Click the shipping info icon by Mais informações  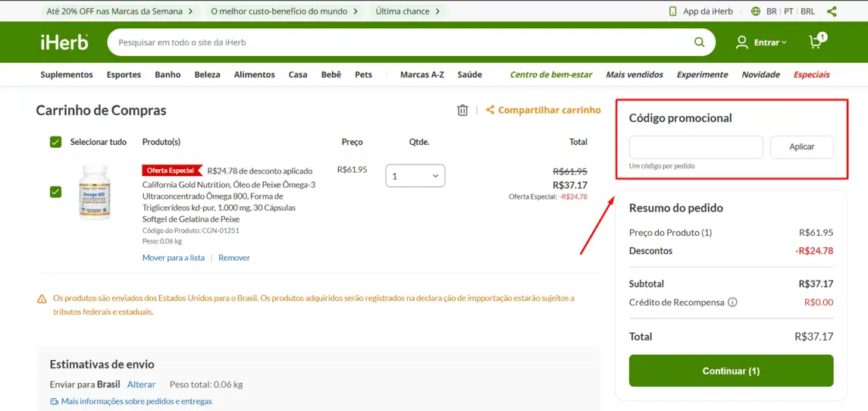55,402
